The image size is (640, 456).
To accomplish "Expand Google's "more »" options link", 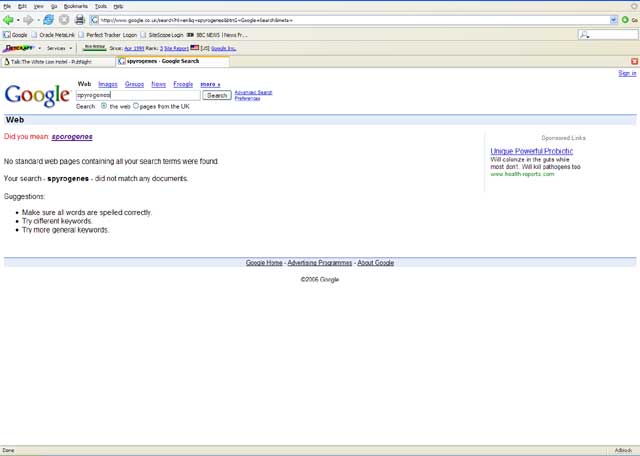I will click(210, 85).
